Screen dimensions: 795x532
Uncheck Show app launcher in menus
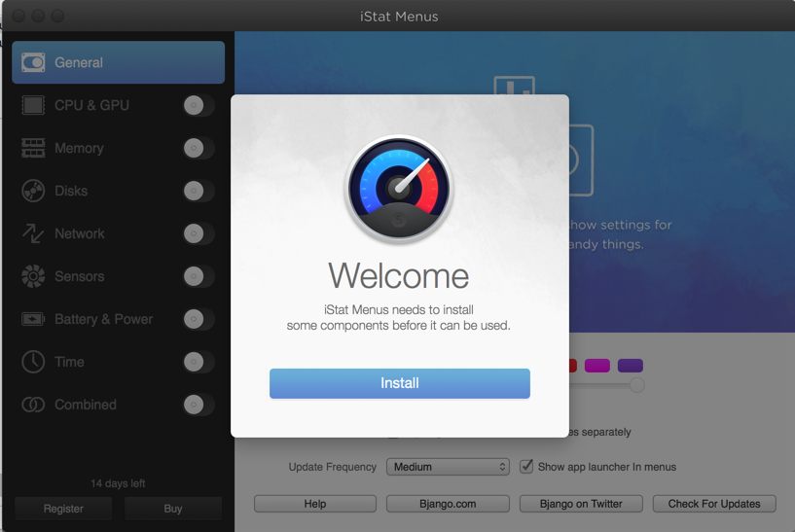(526, 466)
